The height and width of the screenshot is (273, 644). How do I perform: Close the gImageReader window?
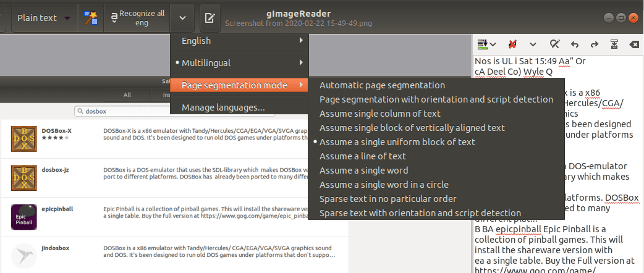pyautogui.click(x=633, y=18)
